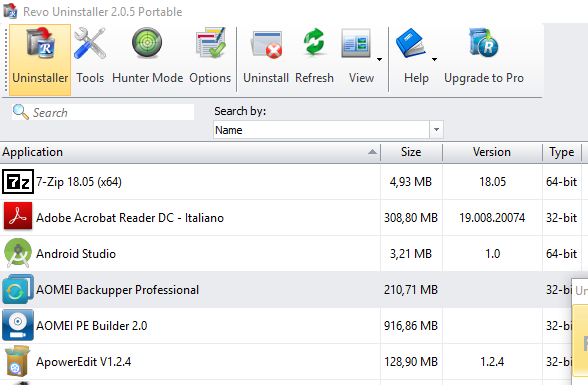Viewport: 588px width, 385px height.
Task: Open the Uninstaller section
Action: pyautogui.click(x=40, y=60)
